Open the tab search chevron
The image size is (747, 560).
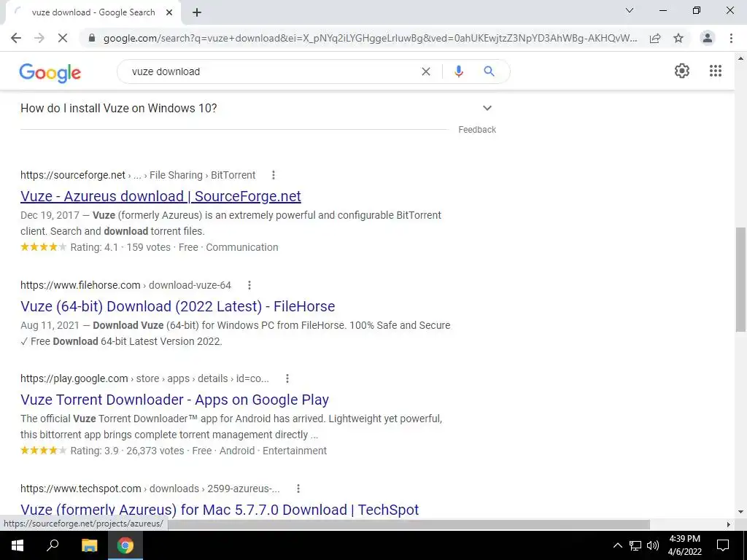coord(630,10)
